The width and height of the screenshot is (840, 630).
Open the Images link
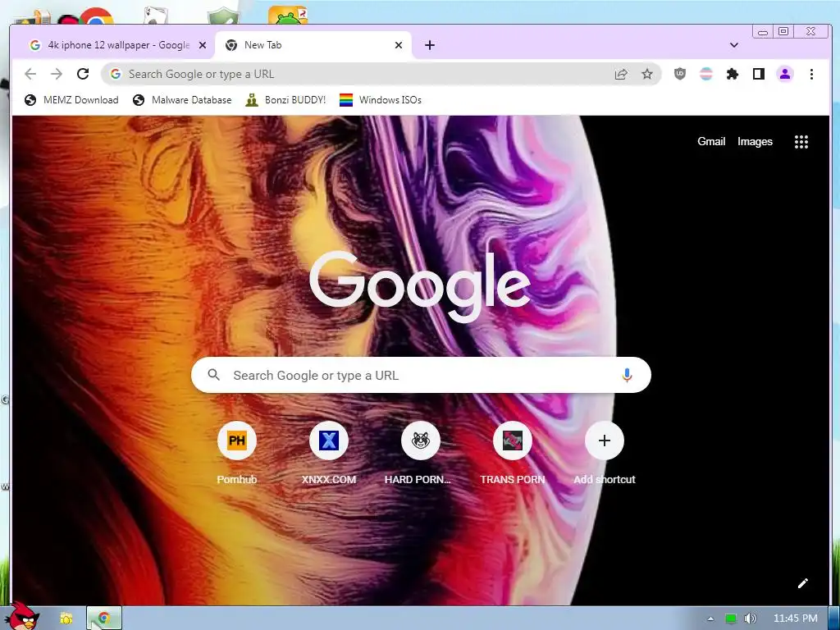coord(755,141)
